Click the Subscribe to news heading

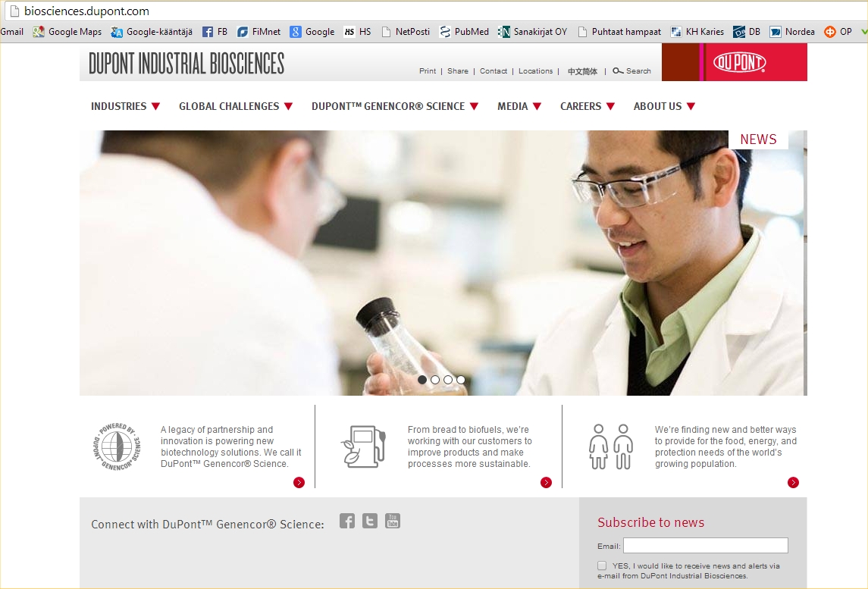pos(651,522)
